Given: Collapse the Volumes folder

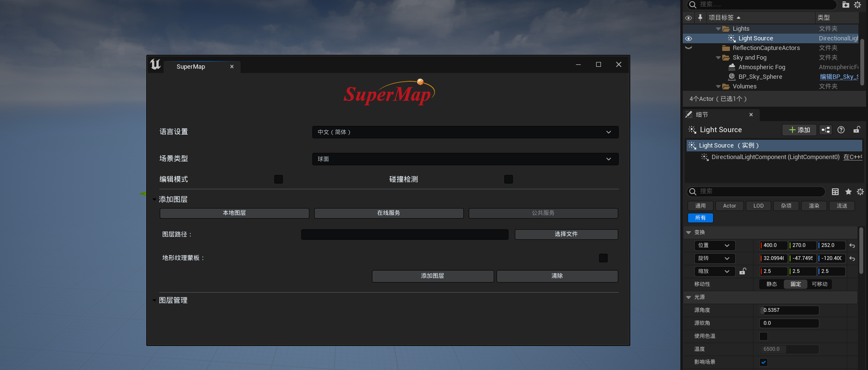Looking at the screenshot, I should (x=718, y=86).
